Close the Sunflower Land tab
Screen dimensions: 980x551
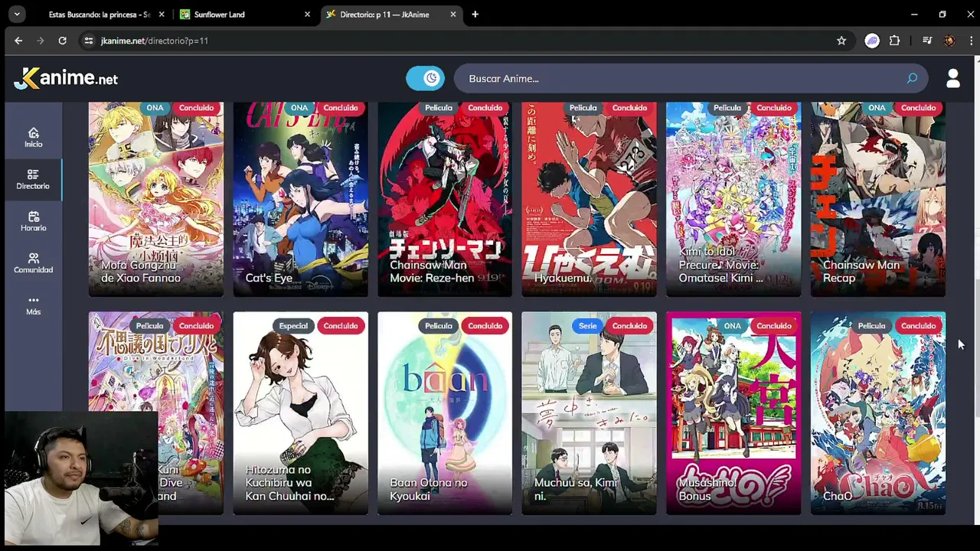point(308,15)
